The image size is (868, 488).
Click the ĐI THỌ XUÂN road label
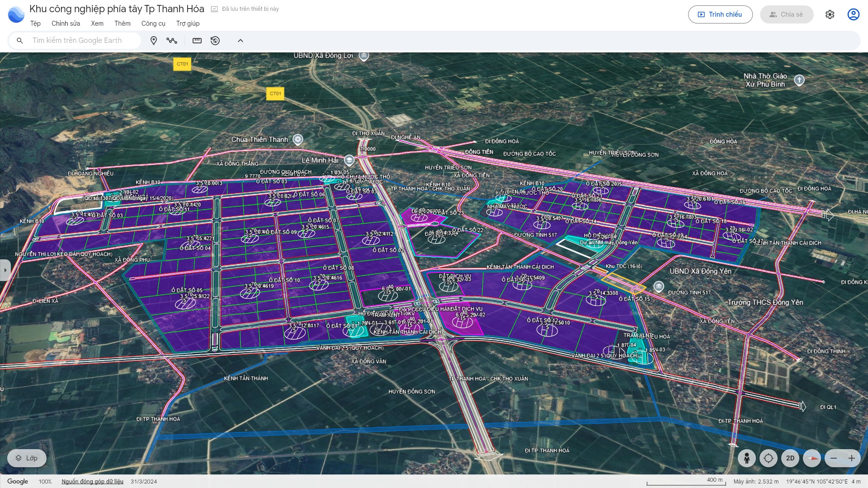368,134
